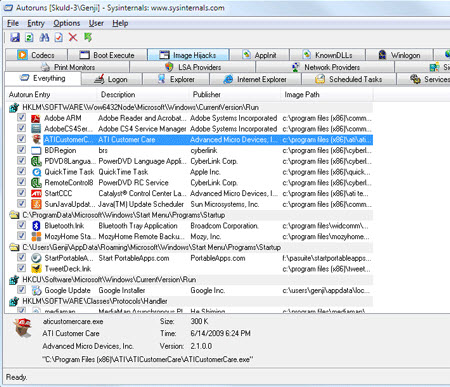
Task: Disable the StartCCC checkbox
Action: pos(21,193)
